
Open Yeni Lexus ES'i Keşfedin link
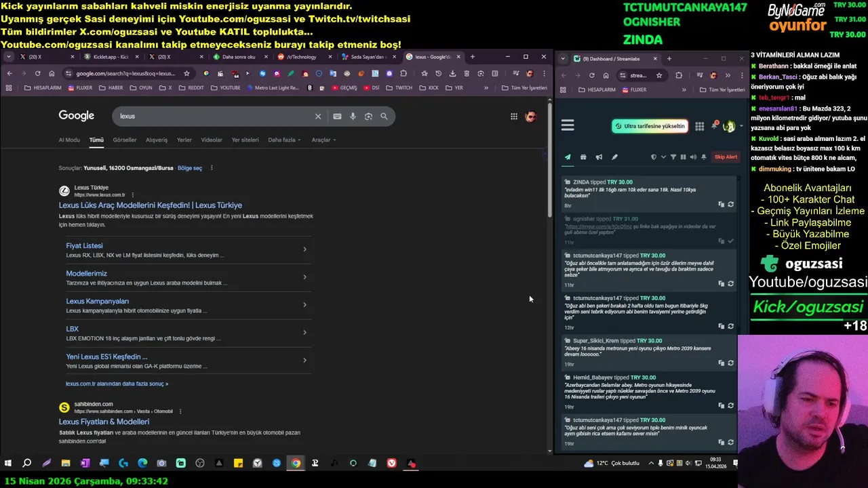click(106, 357)
